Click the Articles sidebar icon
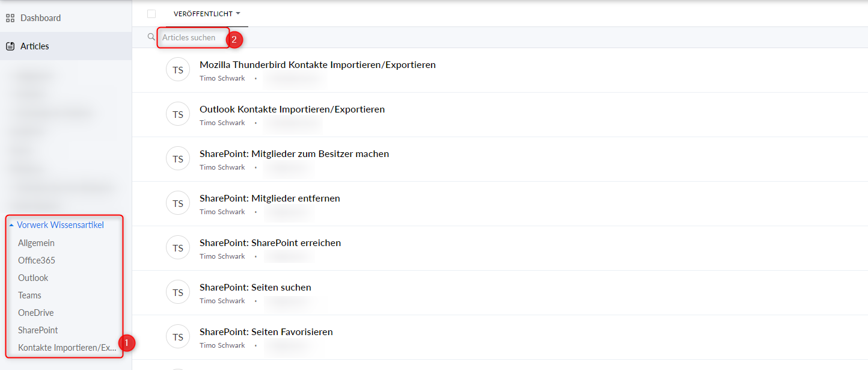This screenshot has height=370, width=868. point(10,46)
